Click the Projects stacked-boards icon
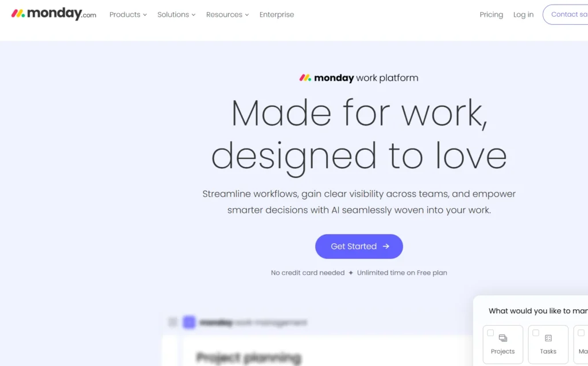 click(503, 338)
